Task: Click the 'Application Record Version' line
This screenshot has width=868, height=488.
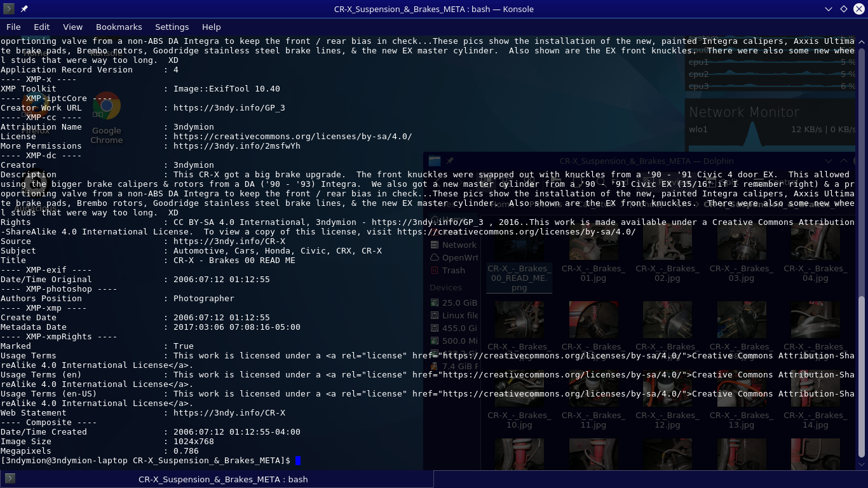Action: (x=90, y=70)
